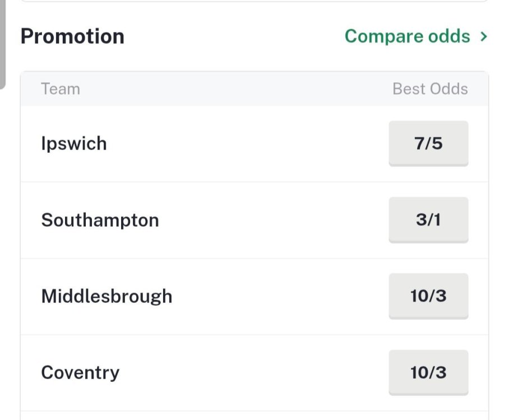This screenshot has width=509, height=420.
Task: Click empty space in the Coventry row
Action: (252, 372)
